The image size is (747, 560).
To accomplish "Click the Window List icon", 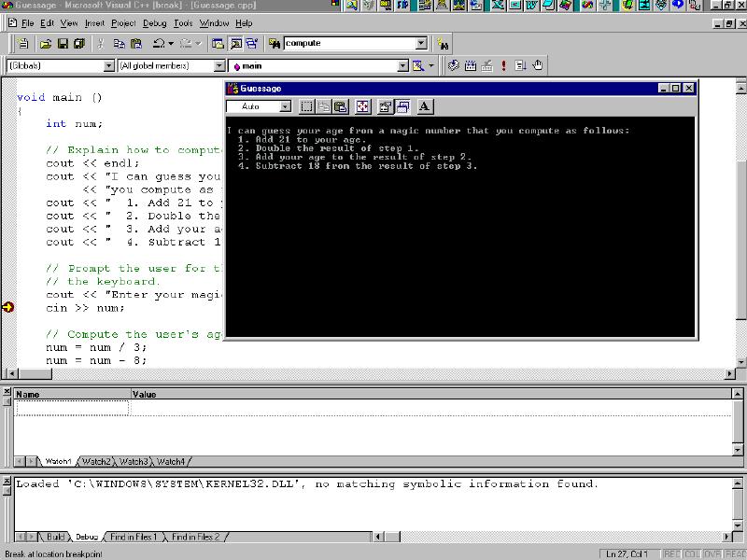I will click(x=252, y=44).
